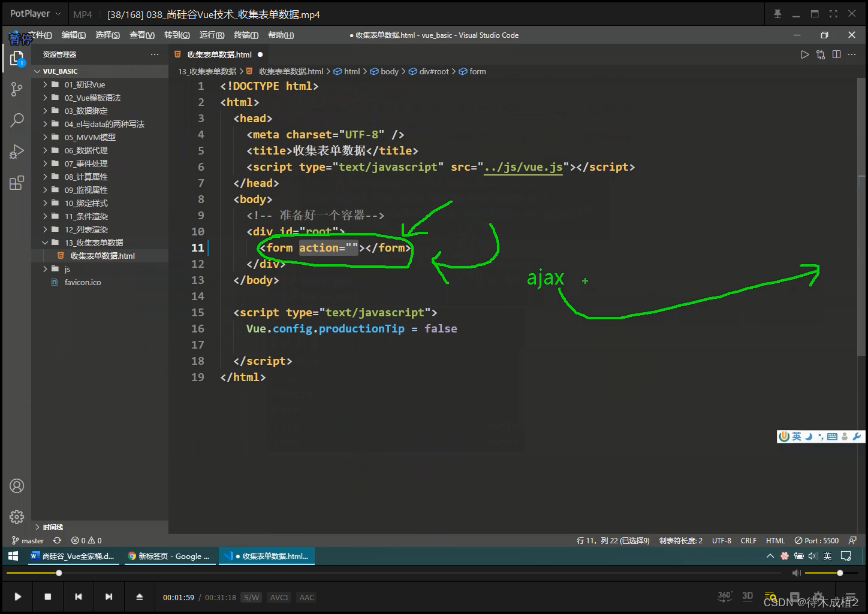Screen dimensions: 868x614
Task: Toggle the IME soft keyboard icon
Action: click(832, 437)
